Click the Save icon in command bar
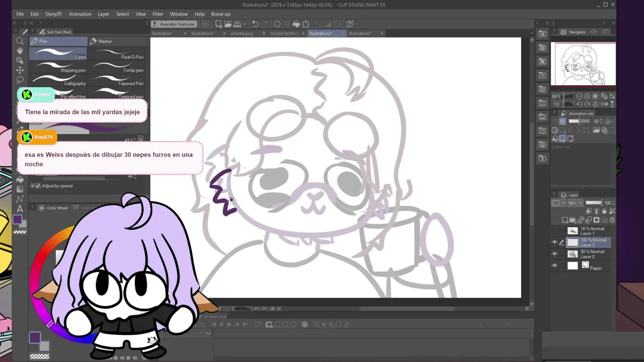Image resolution: width=644 pixels, height=362 pixels. pos(237,24)
